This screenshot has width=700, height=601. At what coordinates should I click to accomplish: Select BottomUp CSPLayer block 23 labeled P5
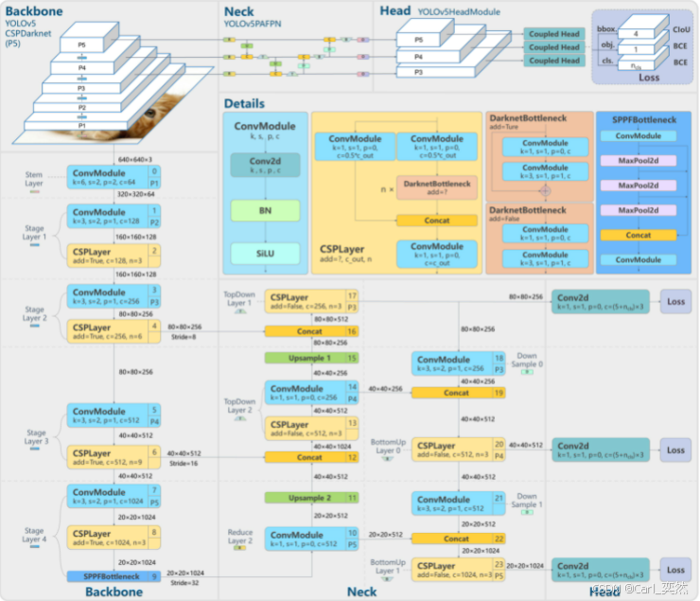(x=459, y=570)
